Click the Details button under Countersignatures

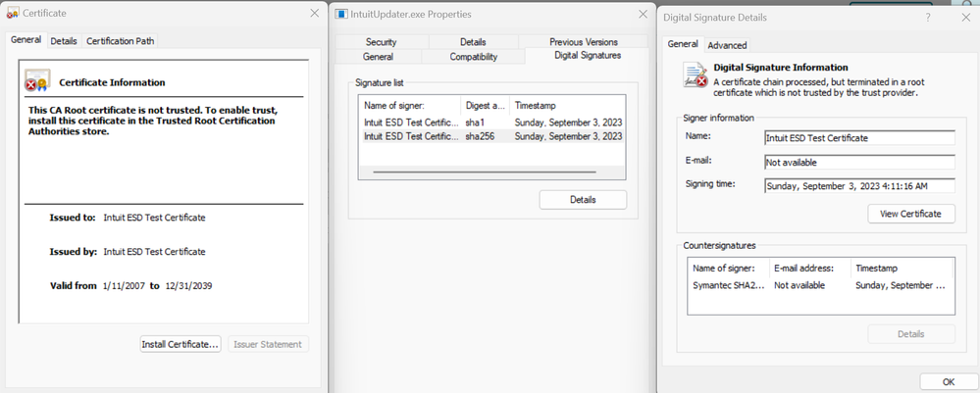click(x=911, y=333)
